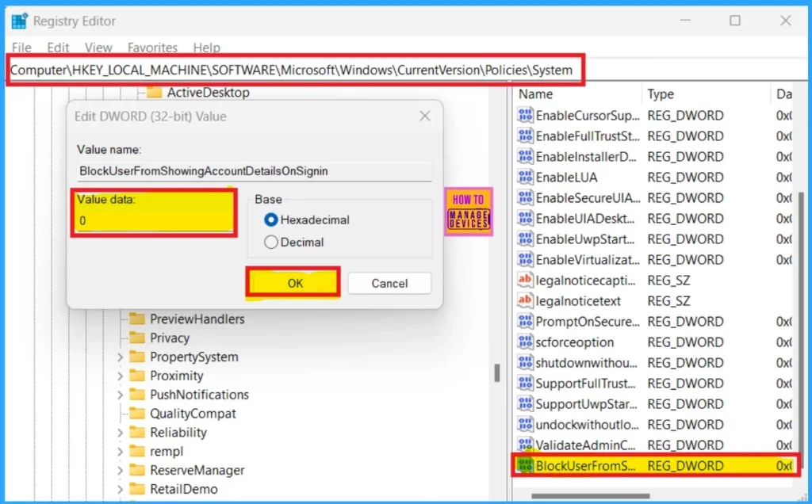Click the shutdownwithou... DWORD icon
Image resolution: width=812 pixels, height=504 pixels.
click(525, 363)
